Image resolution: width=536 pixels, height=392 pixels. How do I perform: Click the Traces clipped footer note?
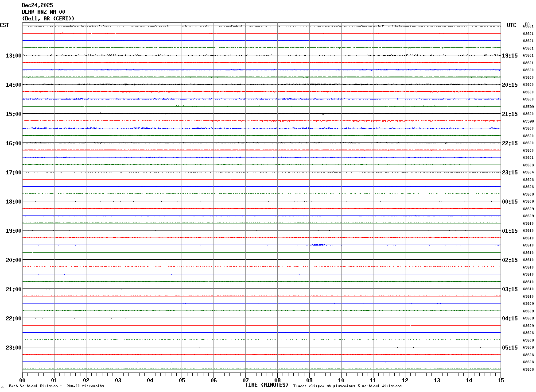tap(347, 386)
